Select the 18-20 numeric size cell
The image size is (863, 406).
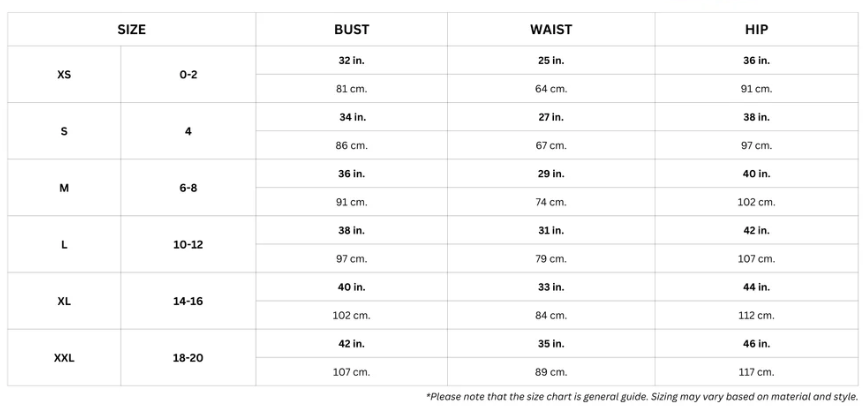(x=188, y=357)
